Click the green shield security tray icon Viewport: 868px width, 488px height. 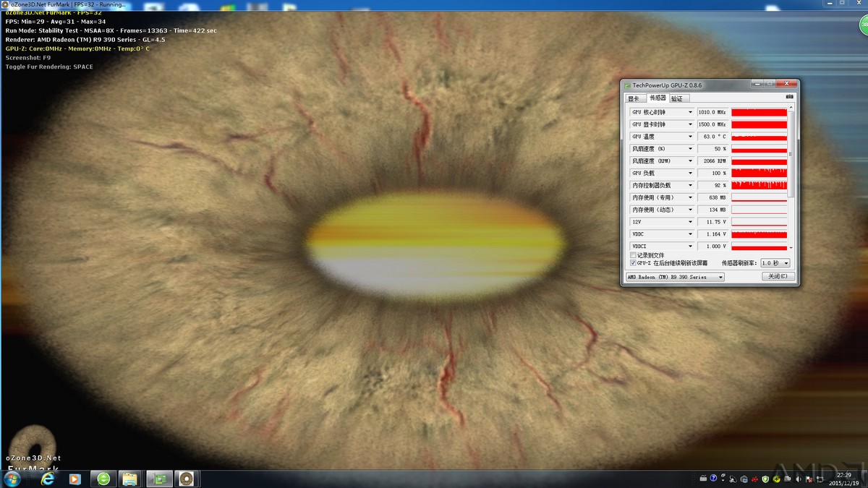[x=765, y=479]
